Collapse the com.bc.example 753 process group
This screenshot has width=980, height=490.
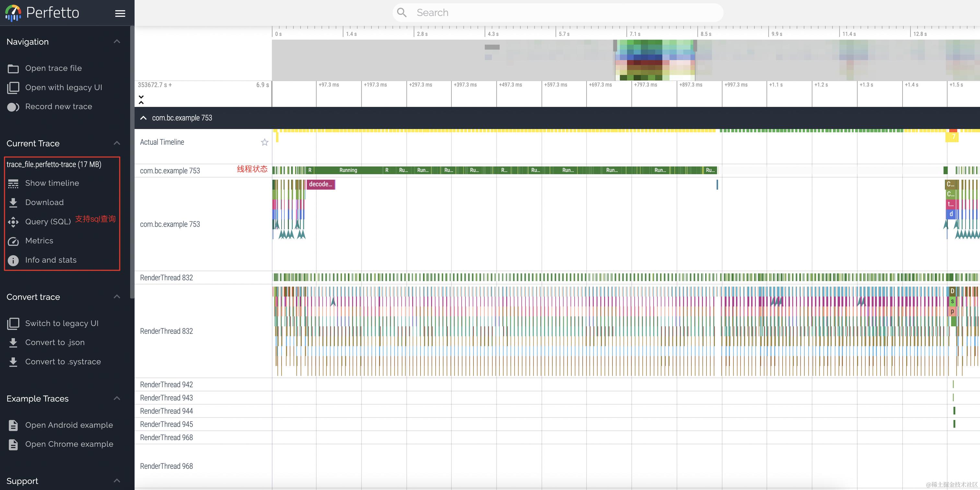[x=144, y=118]
